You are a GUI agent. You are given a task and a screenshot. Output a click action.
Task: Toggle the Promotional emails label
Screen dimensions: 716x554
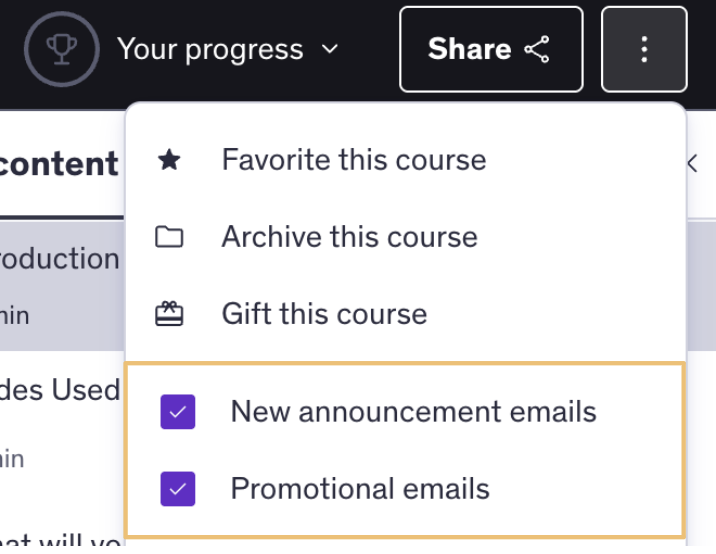coord(360,489)
